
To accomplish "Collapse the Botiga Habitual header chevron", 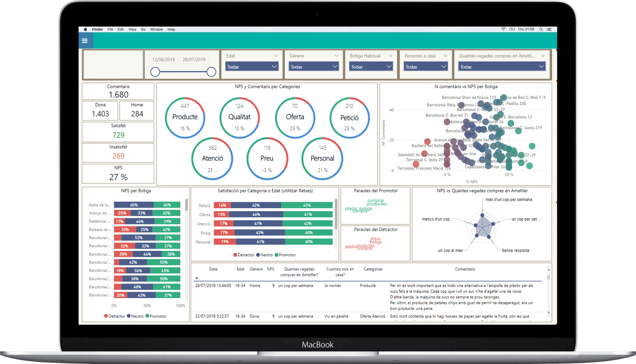I will point(390,56).
